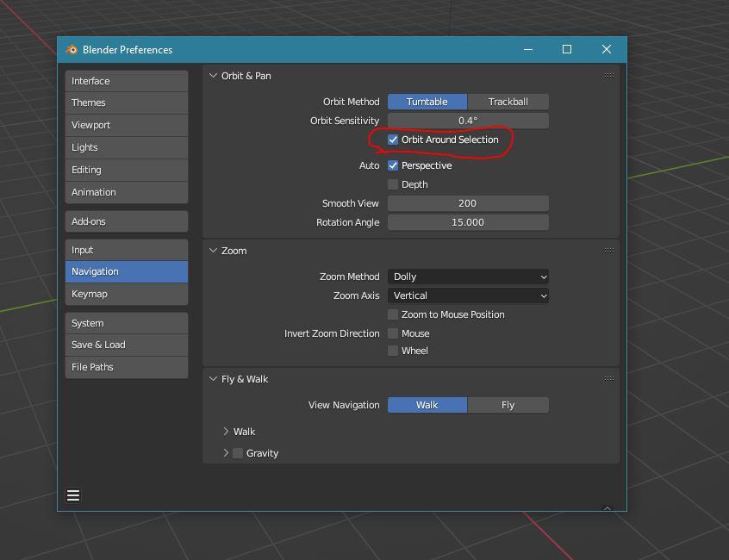Choose Walk view navigation

tap(427, 405)
